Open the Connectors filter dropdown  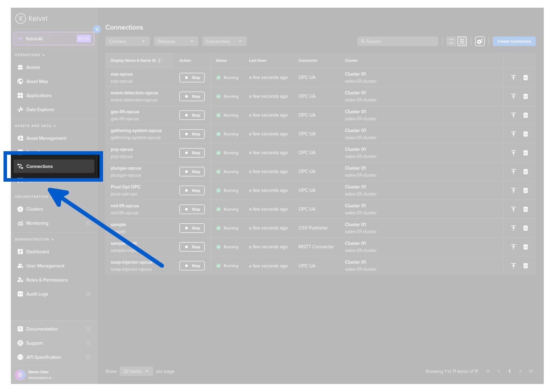(x=224, y=41)
